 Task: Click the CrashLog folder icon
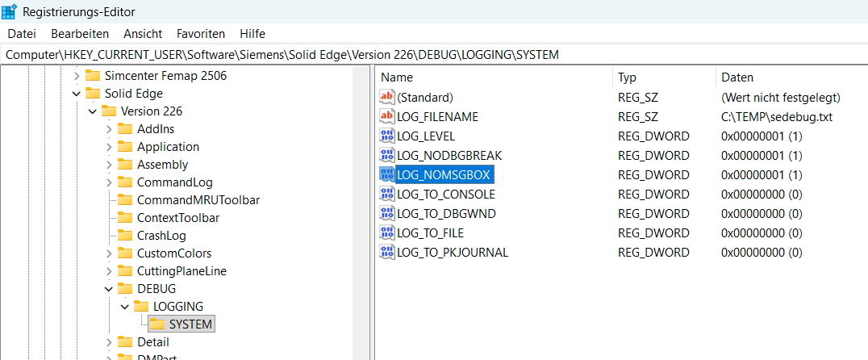[x=125, y=236]
